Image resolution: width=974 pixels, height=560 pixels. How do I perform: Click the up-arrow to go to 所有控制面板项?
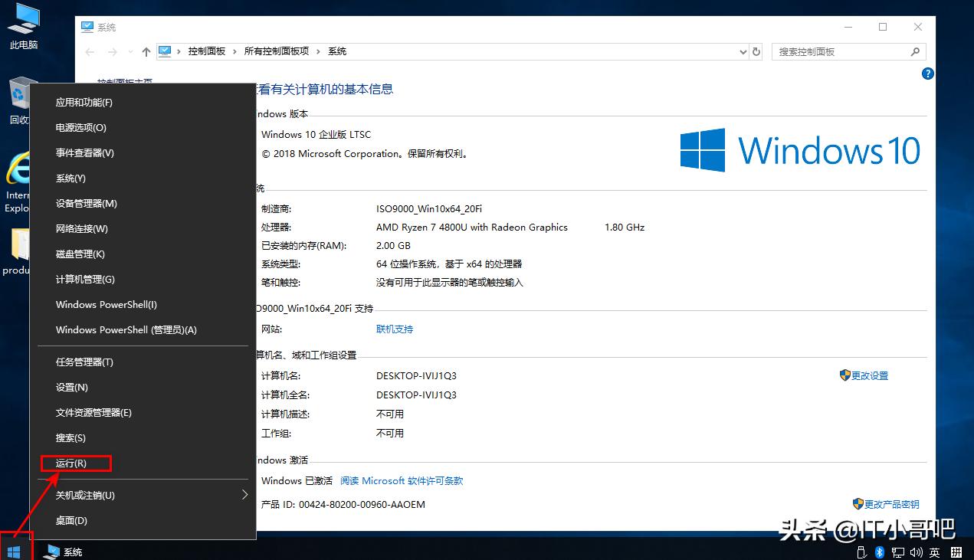[x=145, y=51]
